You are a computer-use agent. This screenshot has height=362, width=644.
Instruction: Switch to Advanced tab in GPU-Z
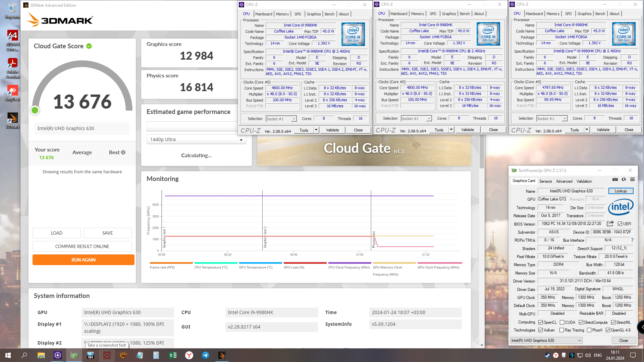point(564,181)
